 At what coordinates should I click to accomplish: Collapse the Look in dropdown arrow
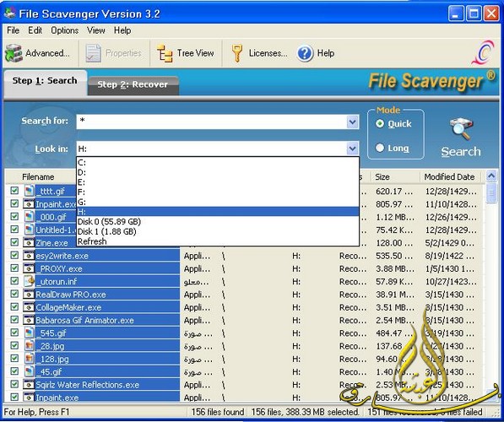tap(352, 149)
